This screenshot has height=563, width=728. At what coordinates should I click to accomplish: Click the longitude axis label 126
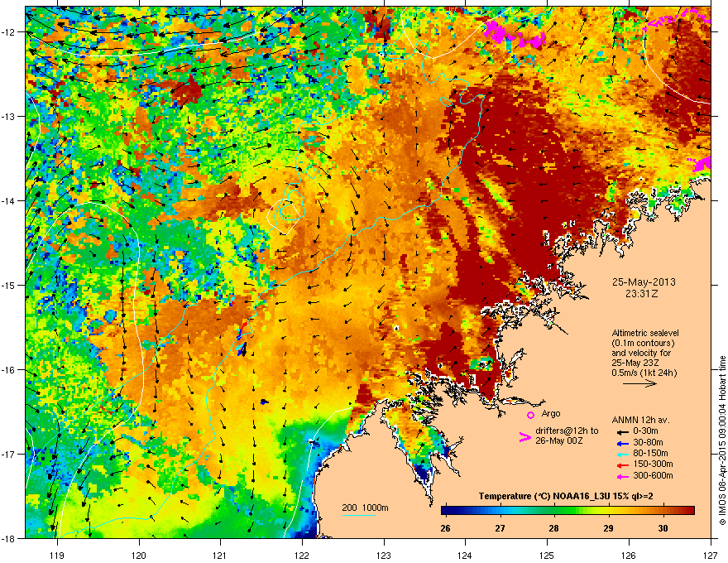coord(629,555)
